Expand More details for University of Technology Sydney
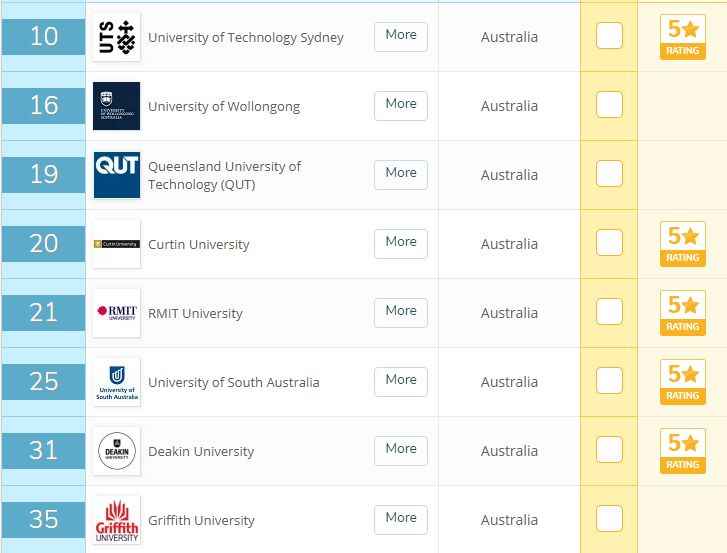727x553 pixels. 401,36
